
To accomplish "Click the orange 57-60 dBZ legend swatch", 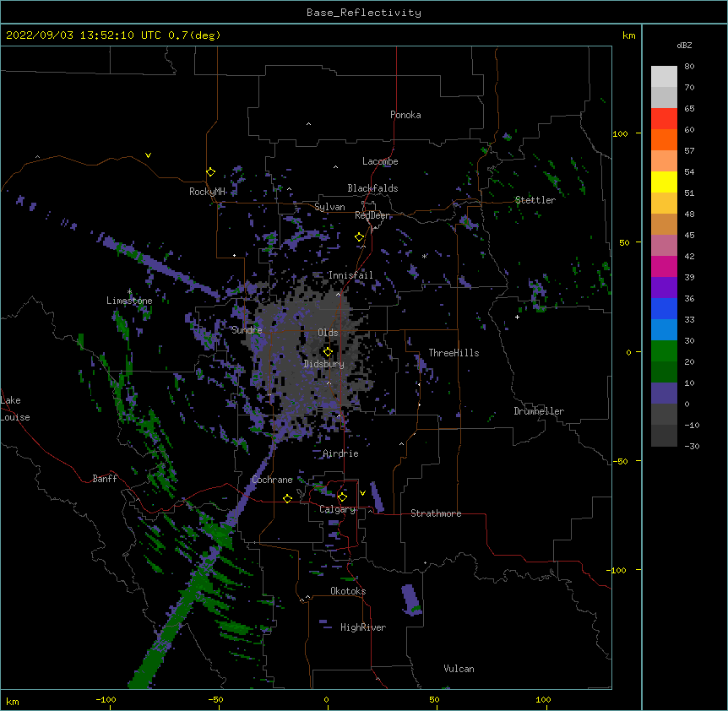I will coord(664,140).
